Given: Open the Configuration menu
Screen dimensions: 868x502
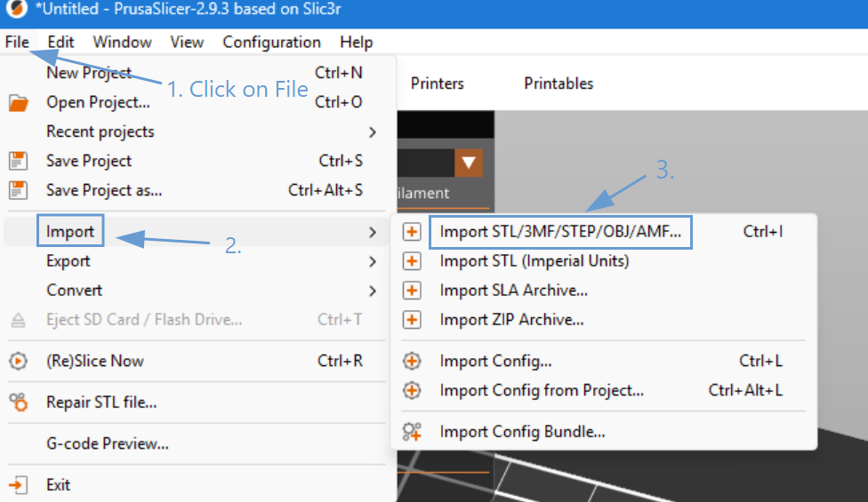Looking at the screenshot, I should click(x=272, y=42).
